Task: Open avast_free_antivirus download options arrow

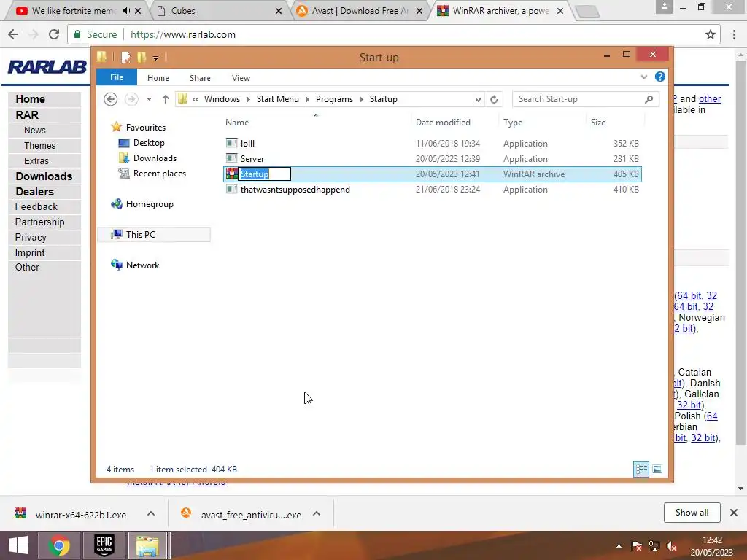Action: [x=317, y=513]
